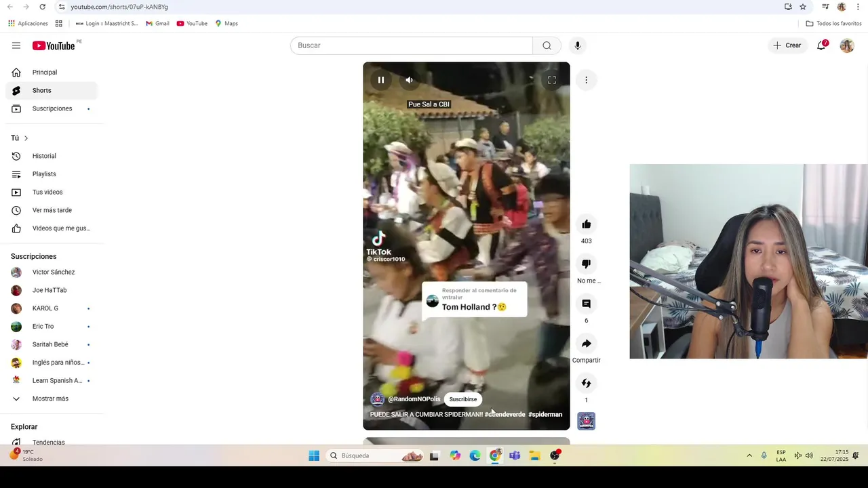This screenshot has height=488, width=868.
Task: Open the Chrome profile avatar
Action: pyautogui.click(x=842, y=7)
